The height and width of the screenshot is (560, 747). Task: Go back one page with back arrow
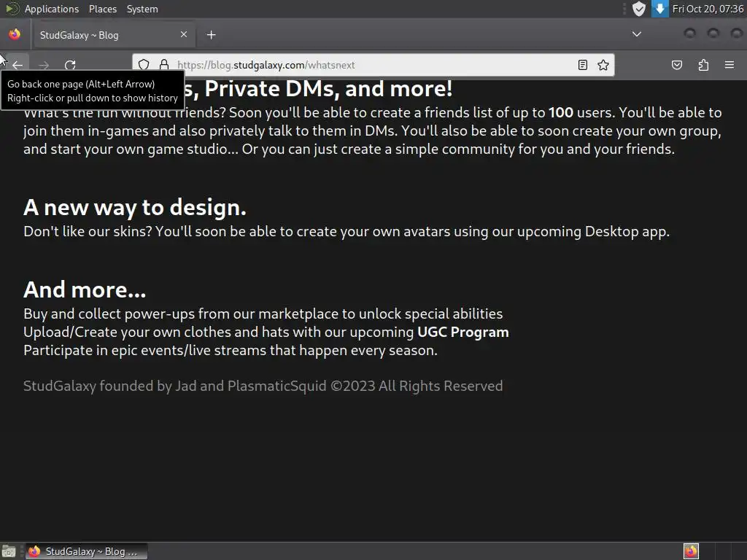(18, 65)
